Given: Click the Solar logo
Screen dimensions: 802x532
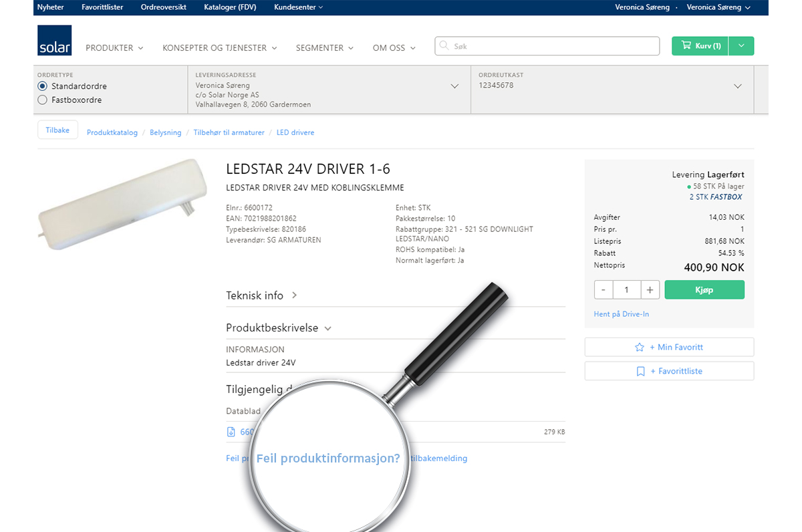Looking at the screenshot, I should coord(54,40).
